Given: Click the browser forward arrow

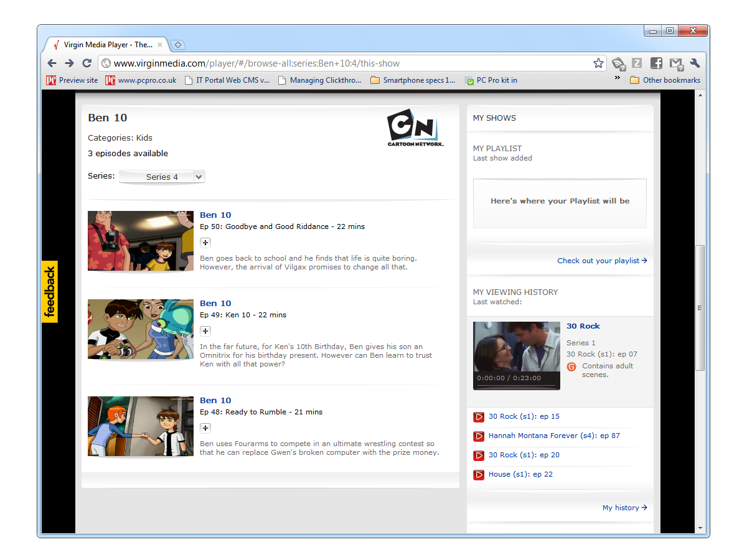Looking at the screenshot, I should pos(69,63).
